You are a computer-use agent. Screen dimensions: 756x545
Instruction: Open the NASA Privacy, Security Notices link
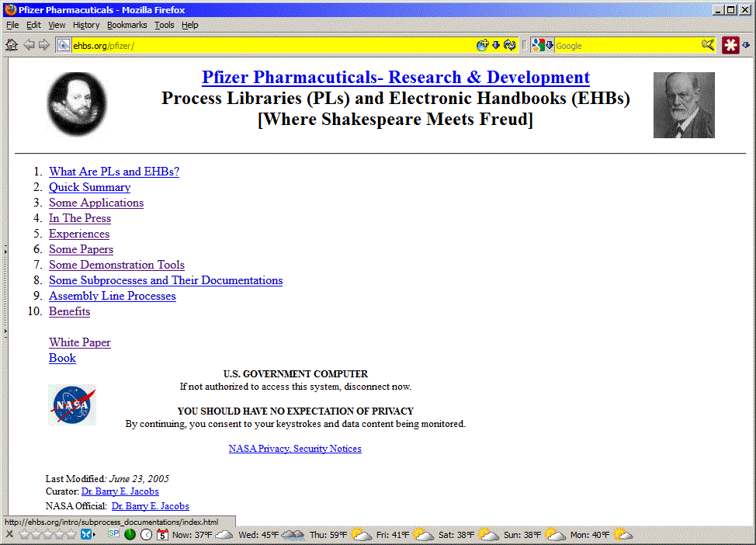[295, 449]
